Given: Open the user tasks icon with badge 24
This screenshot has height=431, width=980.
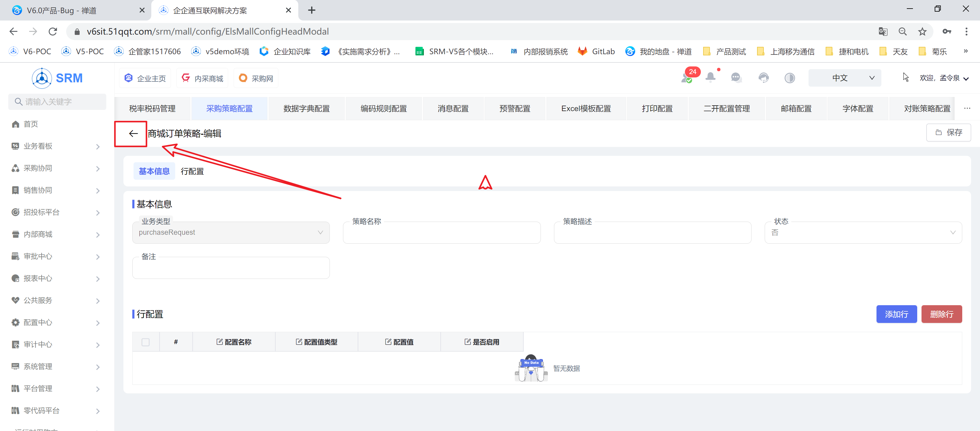Looking at the screenshot, I should pyautogui.click(x=687, y=78).
